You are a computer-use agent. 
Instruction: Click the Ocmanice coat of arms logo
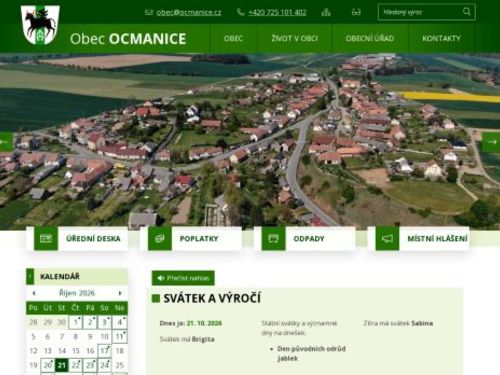[40, 25]
